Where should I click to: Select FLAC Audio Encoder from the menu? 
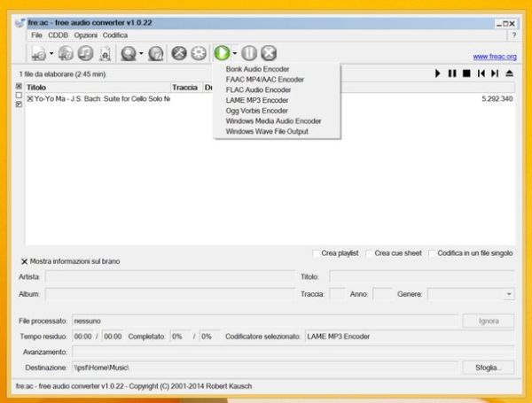[258, 89]
